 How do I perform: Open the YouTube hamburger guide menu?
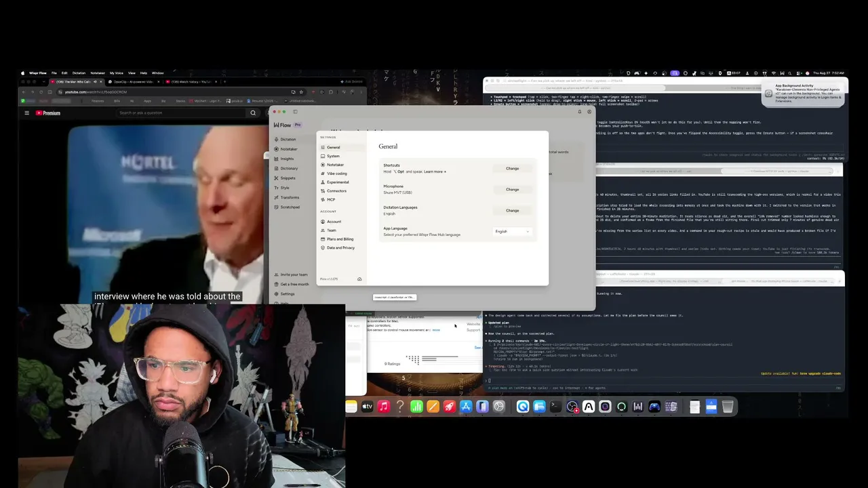(x=26, y=113)
